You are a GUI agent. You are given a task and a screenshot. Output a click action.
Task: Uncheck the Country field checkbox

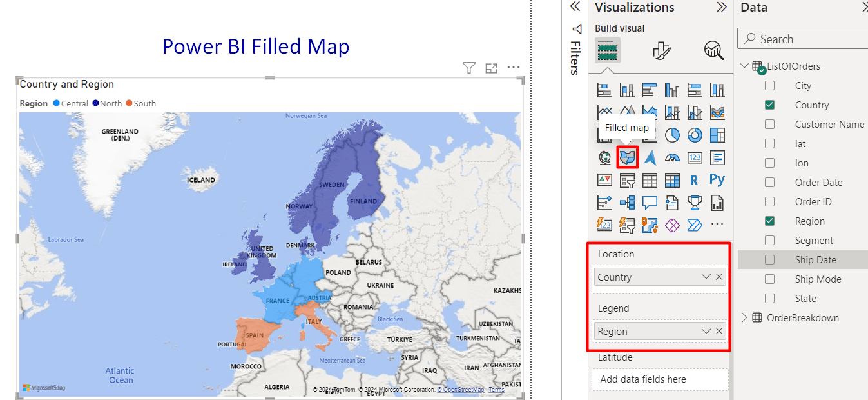pyautogui.click(x=769, y=105)
